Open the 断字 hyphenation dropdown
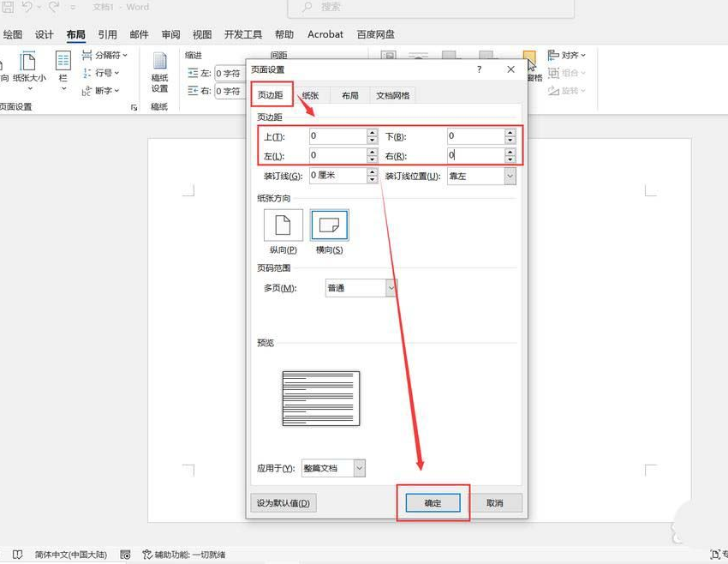This screenshot has height=564, width=728. click(101, 90)
